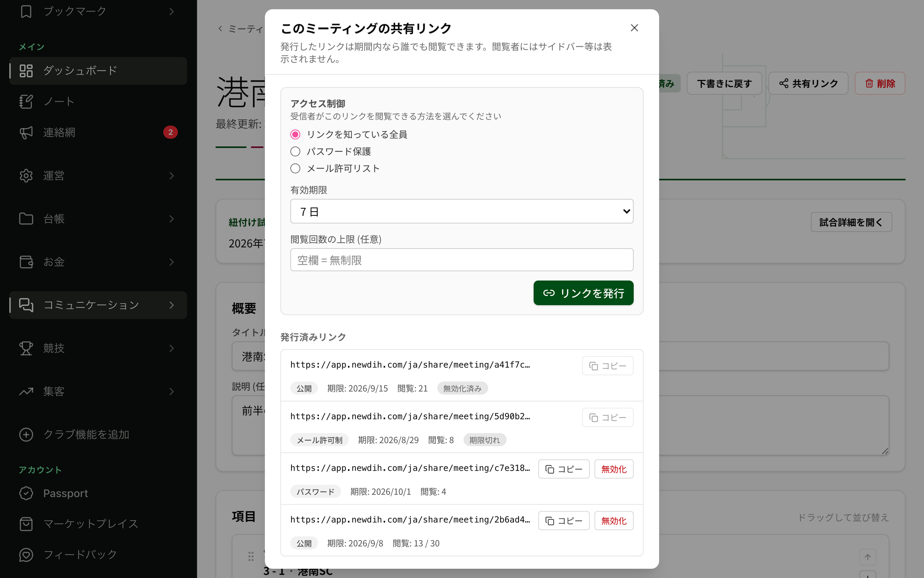Click the up arrow button in 項目 row

[x=868, y=557]
